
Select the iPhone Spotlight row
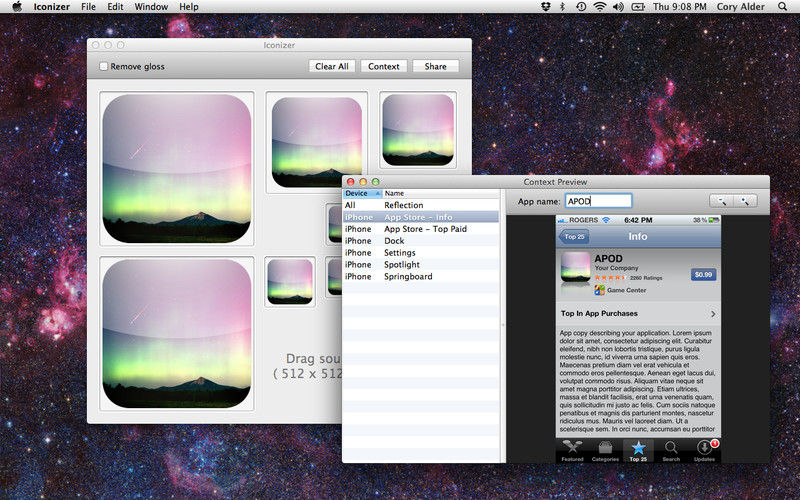click(421, 264)
